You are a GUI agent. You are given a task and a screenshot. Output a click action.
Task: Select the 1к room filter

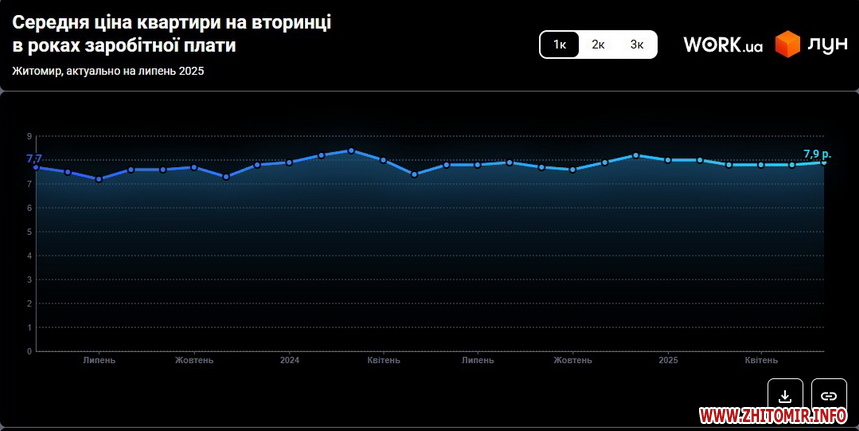(x=560, y=45)
